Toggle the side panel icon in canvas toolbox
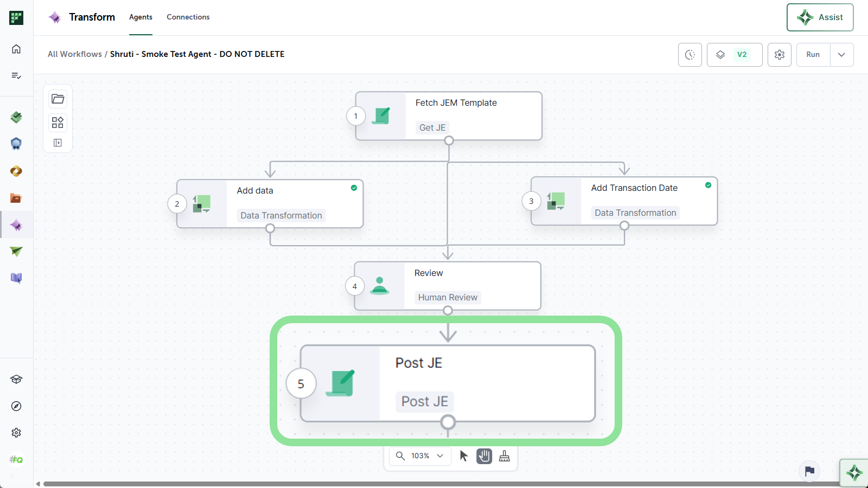868x488 pixels. [x=58, y=143]
